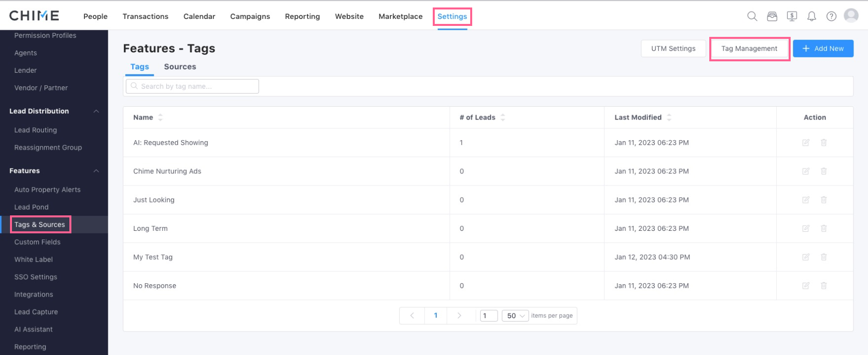Click the user profile avatar
This screenshot has width=868, height=355.
pos(851,16)
